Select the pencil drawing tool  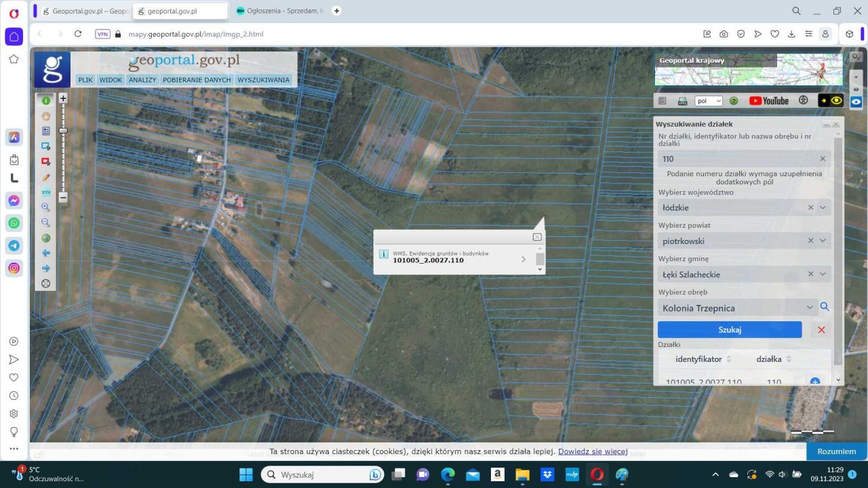pos(46,177)
